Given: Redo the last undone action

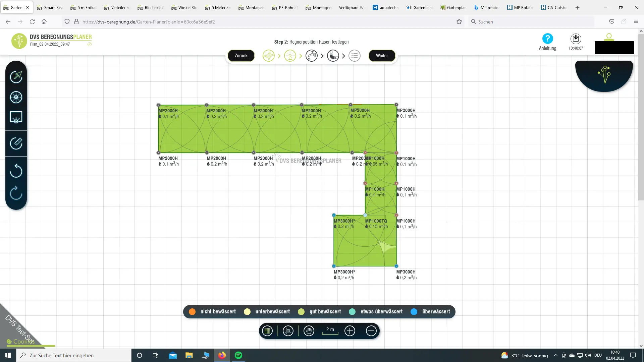Looking at the screenshot, I should 16,193.
